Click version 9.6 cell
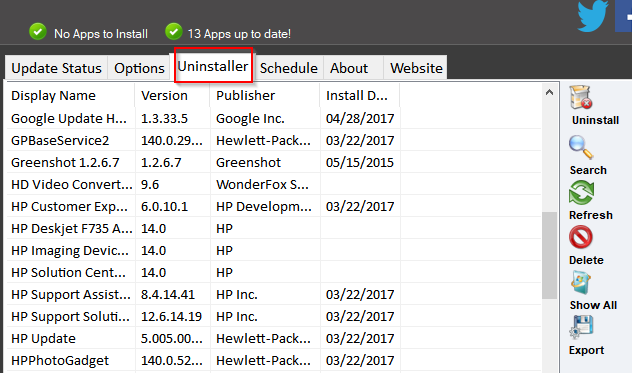The width and height of the screenshot is (632, 373). 150,184
